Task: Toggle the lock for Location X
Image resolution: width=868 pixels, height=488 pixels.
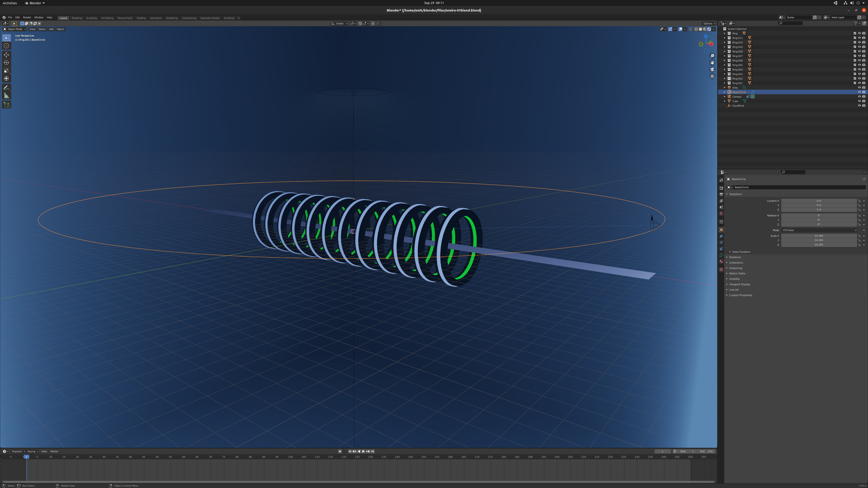Action: pos(859,201)
